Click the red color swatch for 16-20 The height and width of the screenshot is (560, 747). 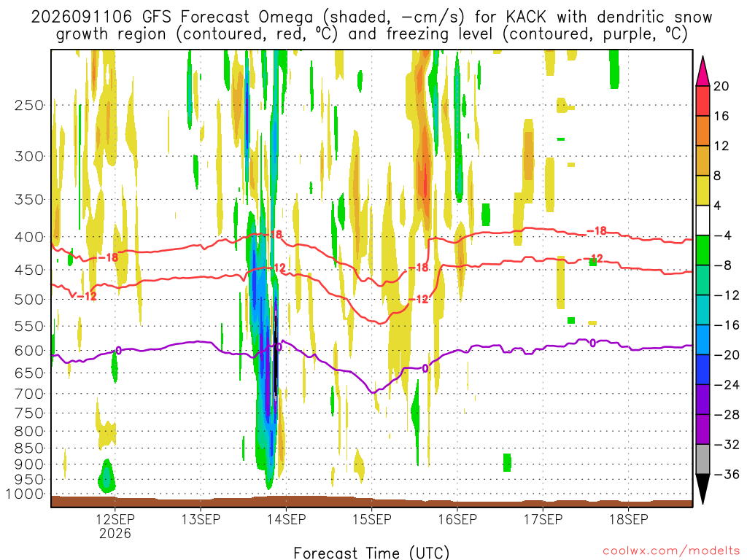click(x=703, y=101)
